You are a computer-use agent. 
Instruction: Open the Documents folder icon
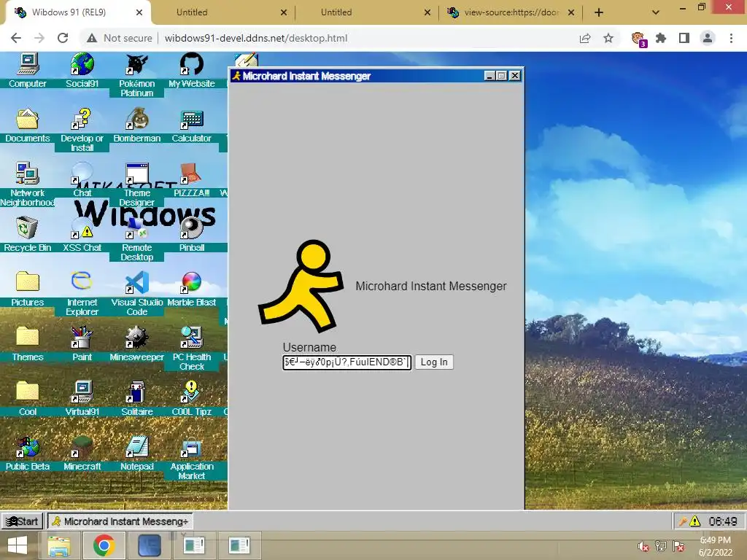28,119
